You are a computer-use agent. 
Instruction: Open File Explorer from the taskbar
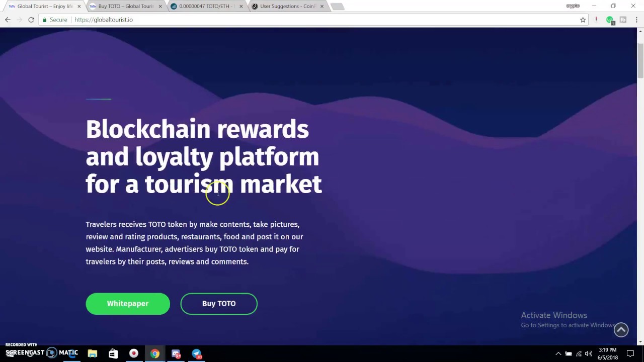point(92,353)
